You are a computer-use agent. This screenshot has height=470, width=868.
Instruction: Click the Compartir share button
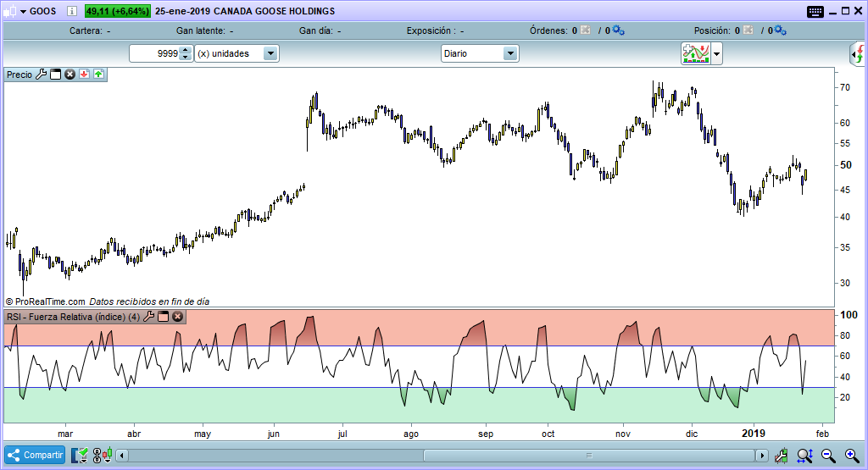[36, 456]
